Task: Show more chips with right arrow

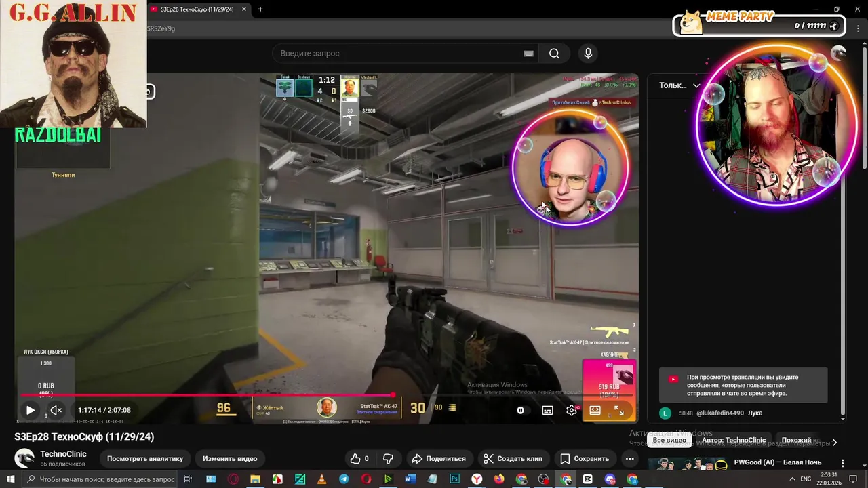Action: point(834,441)
